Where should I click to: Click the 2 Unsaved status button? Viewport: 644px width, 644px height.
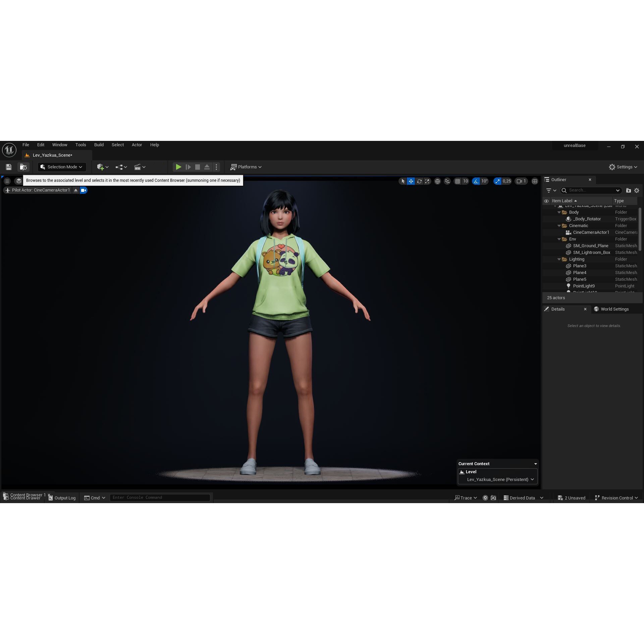click(x=572, y=498)
